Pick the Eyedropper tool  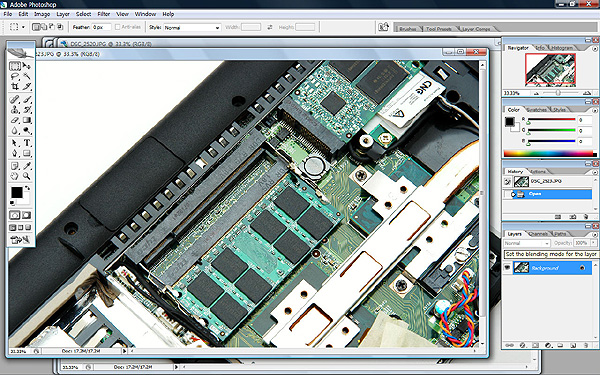(x=27, y=166)
